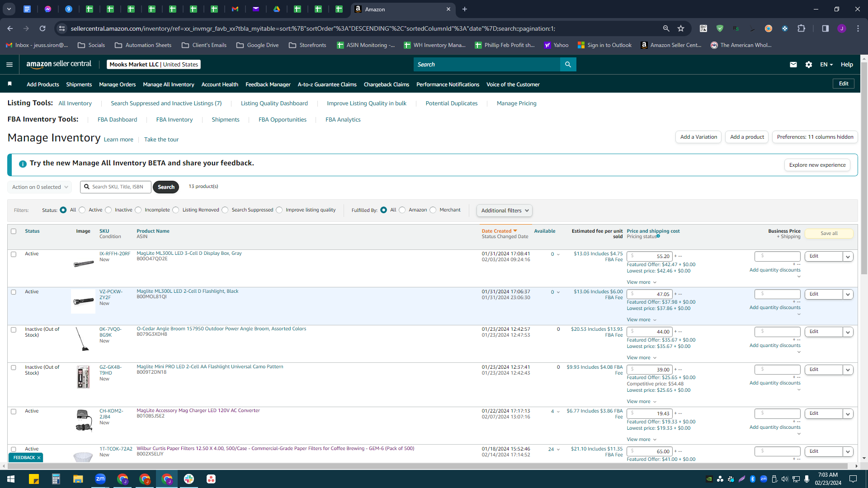Reload the page
This screenshot has height=488, width=868.
pyautogui.click(x=42, y=28)
